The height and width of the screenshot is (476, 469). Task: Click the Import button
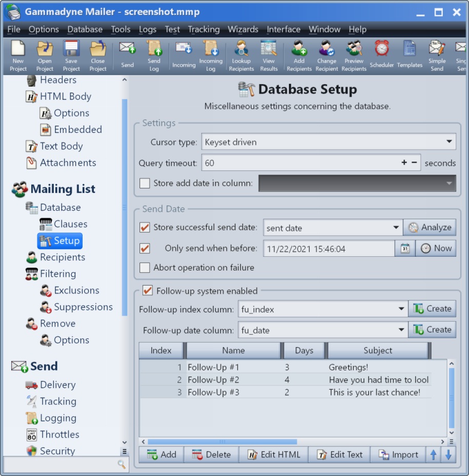pyautogui.click(x=398, y=454)
